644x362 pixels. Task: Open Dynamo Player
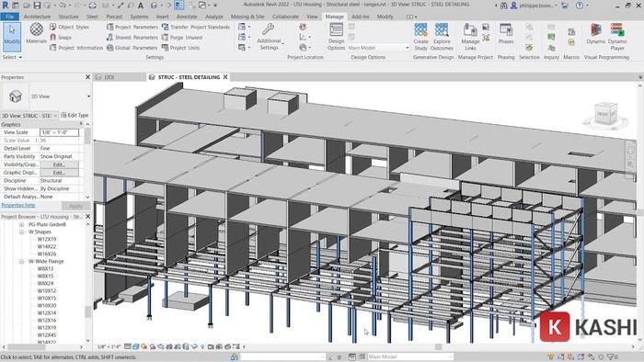pyautogui.click(x=617, y=37)
